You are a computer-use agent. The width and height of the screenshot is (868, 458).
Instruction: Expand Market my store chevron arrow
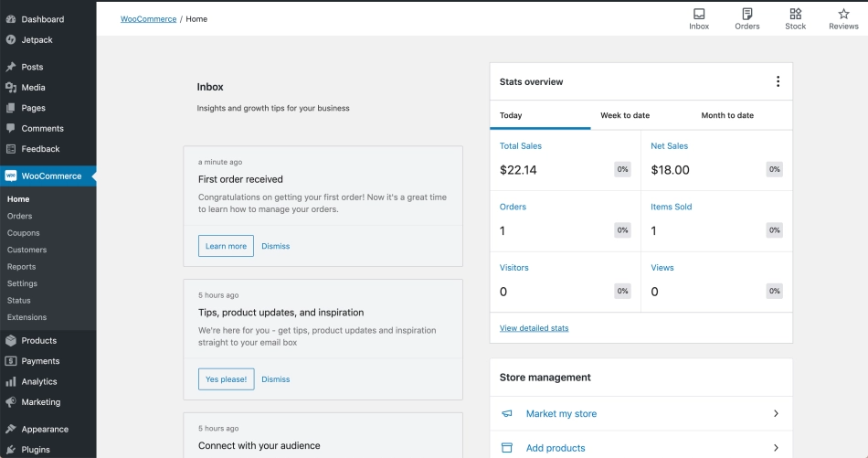[776, 414]
